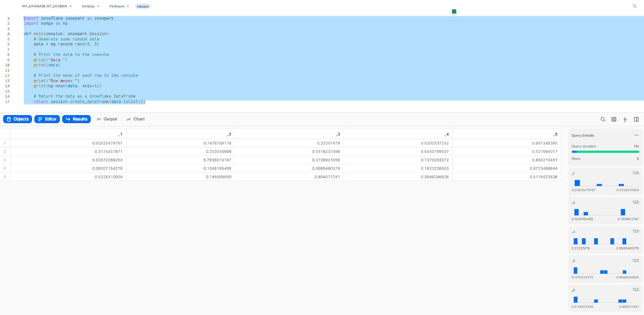Click the 'Query Details' panel title
The width and height of the screenshot is (644, 315).
[x=583, y=135]
